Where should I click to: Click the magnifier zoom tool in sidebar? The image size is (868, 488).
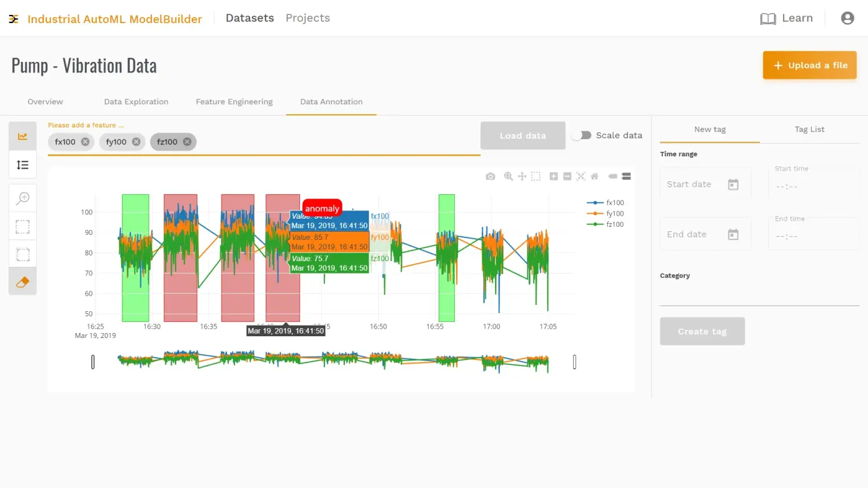pos(22,199)
